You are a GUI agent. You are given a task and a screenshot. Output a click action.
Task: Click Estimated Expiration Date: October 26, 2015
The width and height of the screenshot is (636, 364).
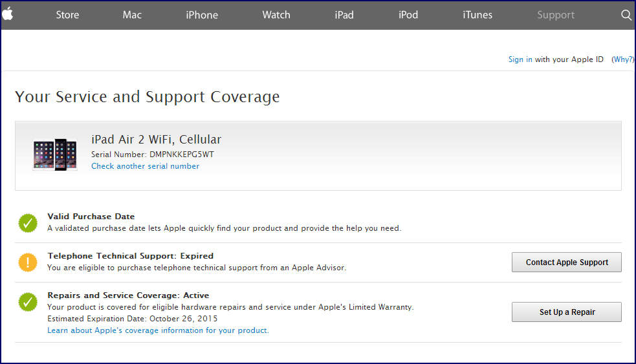click(132, 319)
